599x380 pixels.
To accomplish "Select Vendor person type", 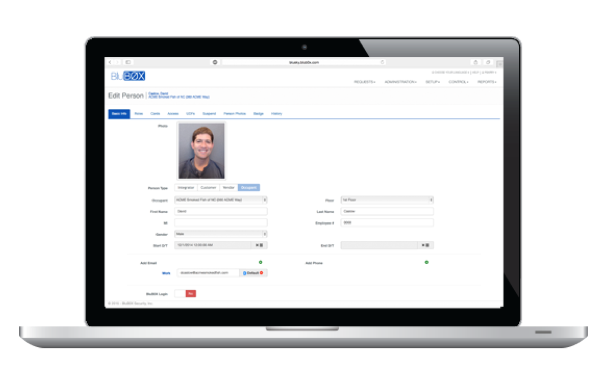I will (228, 188).
